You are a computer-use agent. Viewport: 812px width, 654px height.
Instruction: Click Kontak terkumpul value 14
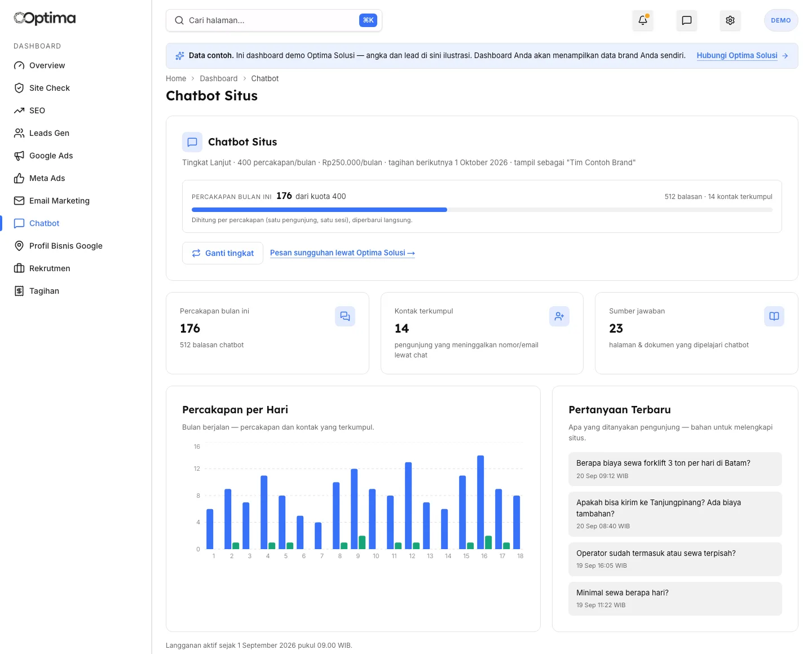click(402, 328)
